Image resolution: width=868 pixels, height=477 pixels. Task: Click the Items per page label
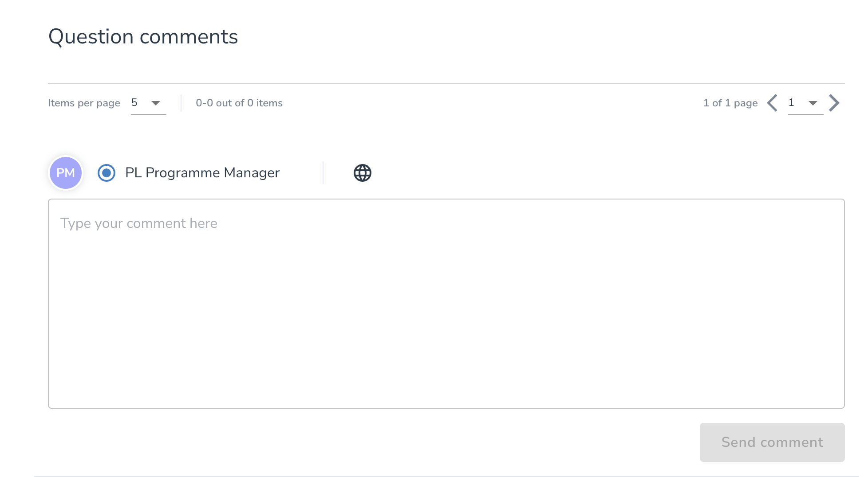(84, 103)
